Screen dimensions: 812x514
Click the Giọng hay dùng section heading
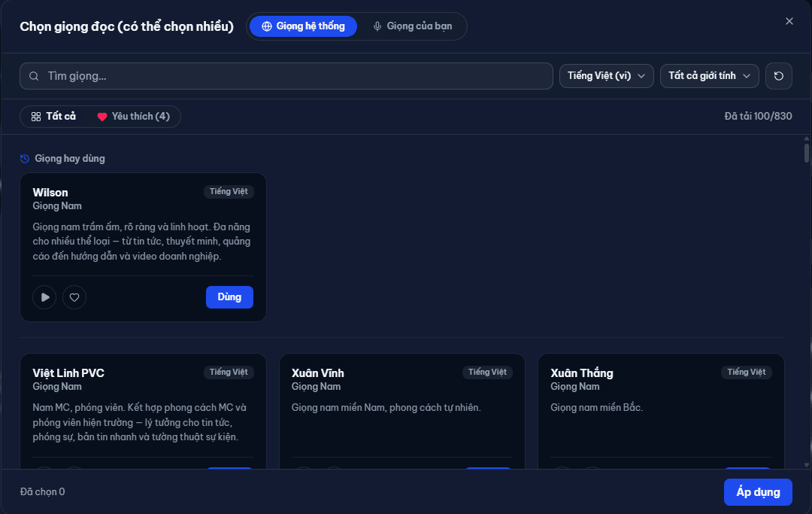pyautogui.click(x=70, y=159)
